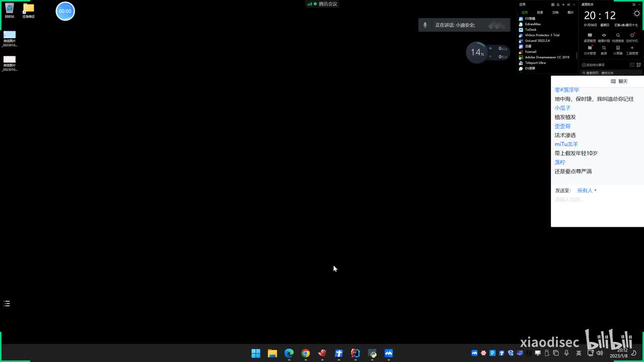Click chat message 还是要点尊严滴
The height and width of the screenshot is (362, 644).
point(573,171)
